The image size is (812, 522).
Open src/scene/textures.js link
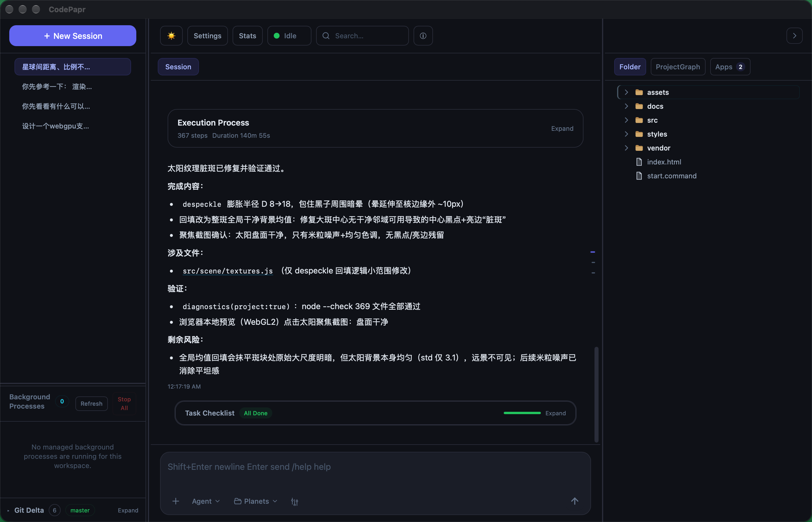pyautogui.click(x=227, y=271)
